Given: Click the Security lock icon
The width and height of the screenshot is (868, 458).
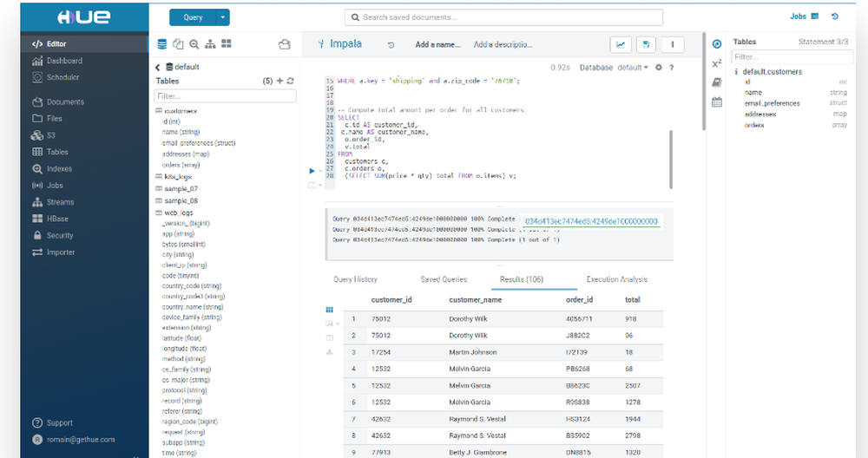Looking at the screenshot, I should pyautogui.click(x=37, y=235).
